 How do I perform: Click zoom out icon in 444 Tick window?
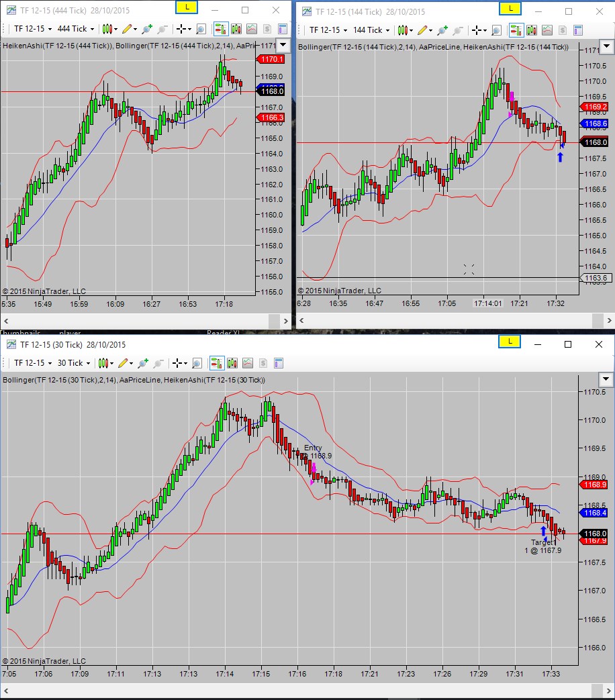pyautogui.click(x=162, y=29)
